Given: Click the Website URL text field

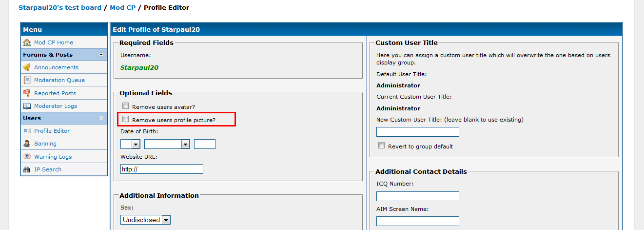Looking at the screenshot, I should (162, 169).
